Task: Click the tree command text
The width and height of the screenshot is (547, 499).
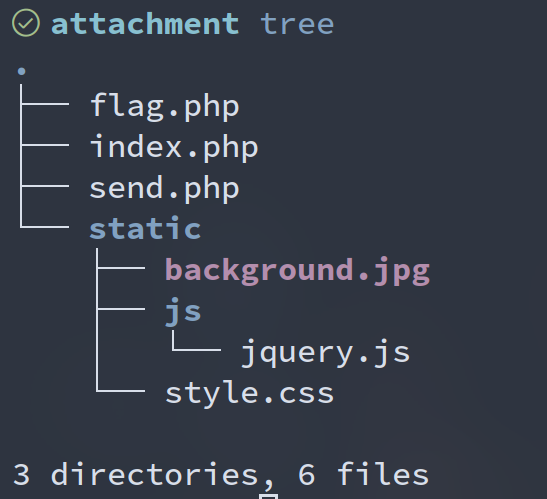Action: point(297,24)
